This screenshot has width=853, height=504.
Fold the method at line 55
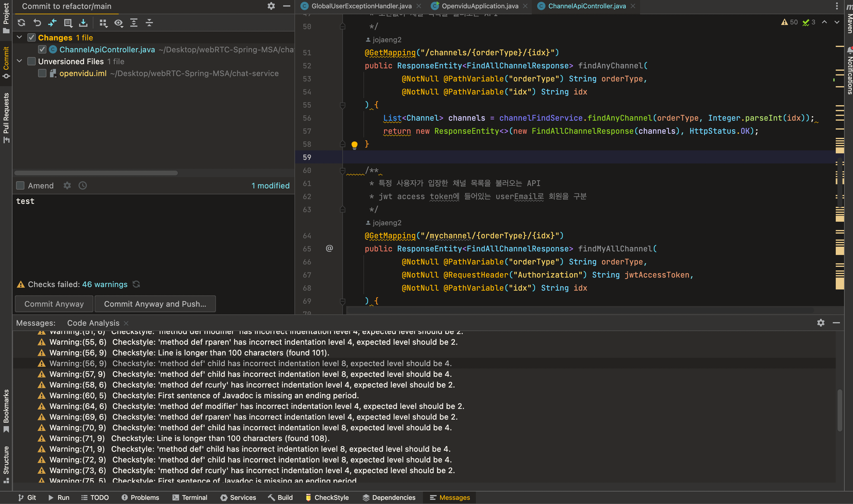click(343, 105)
